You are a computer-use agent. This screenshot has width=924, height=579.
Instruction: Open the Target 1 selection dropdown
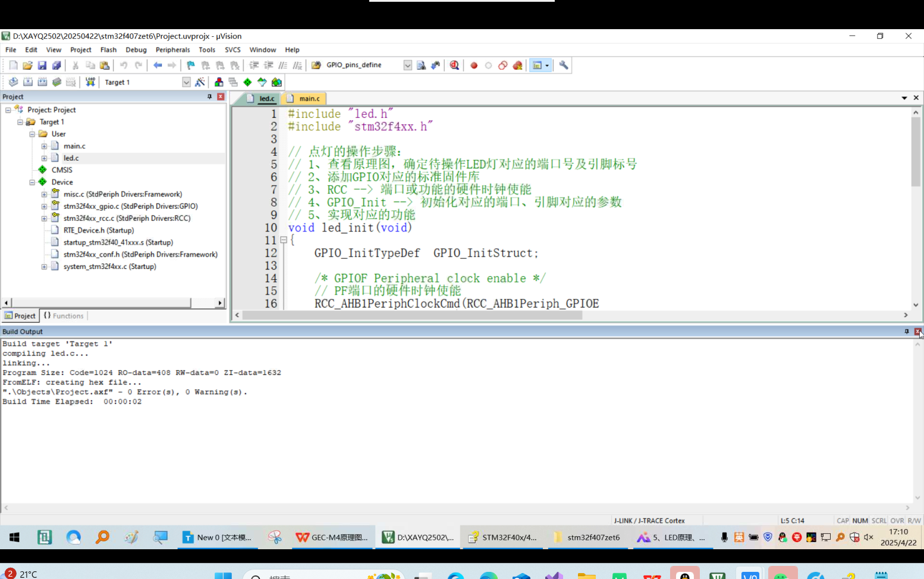click(x=186, y=82)
